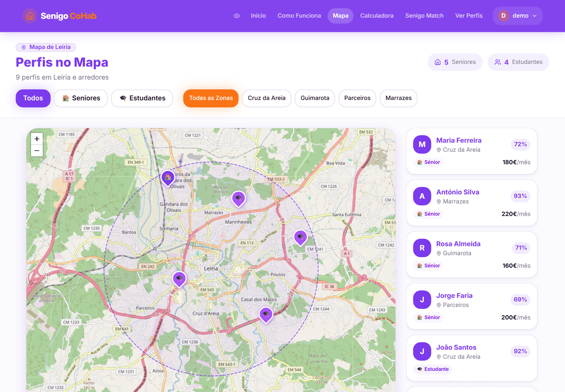
Task: Filter by Marrazes zone
Action: 398,98
